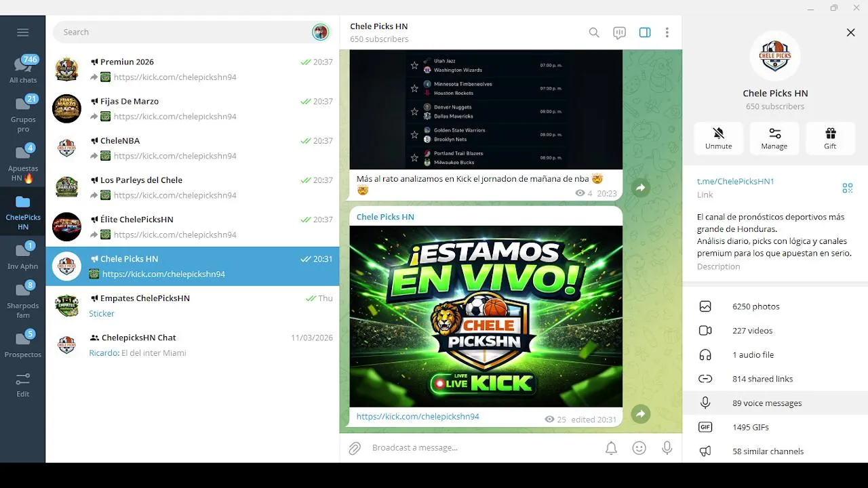Forward the NBA schedule message
This screenshot has height=488, width=868.
pyautogui.click(x=641, y=188)
